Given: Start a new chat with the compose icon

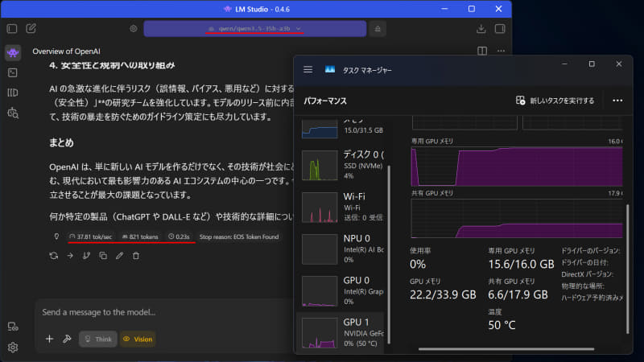Looking at the screenshot, I should tap(31, 28).
